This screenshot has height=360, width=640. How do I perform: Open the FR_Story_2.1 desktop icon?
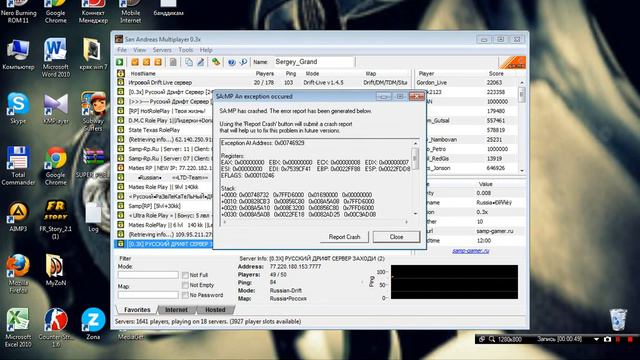point(56,220)
